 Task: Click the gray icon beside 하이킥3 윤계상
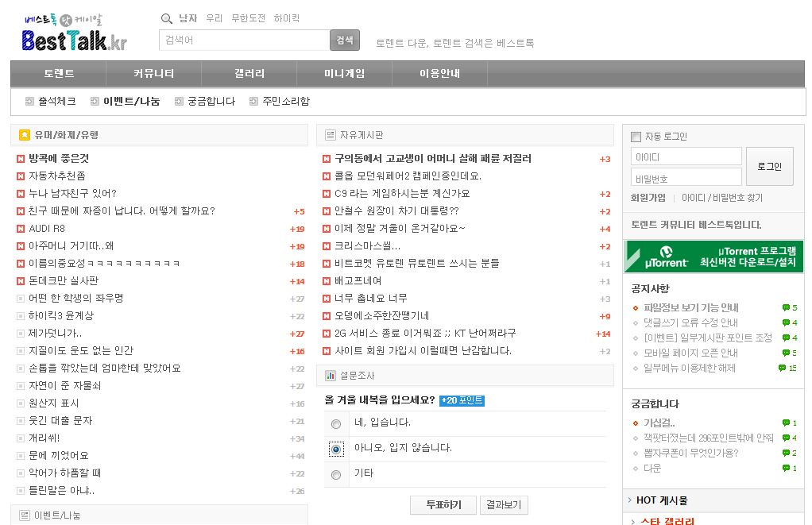point(21,316)
